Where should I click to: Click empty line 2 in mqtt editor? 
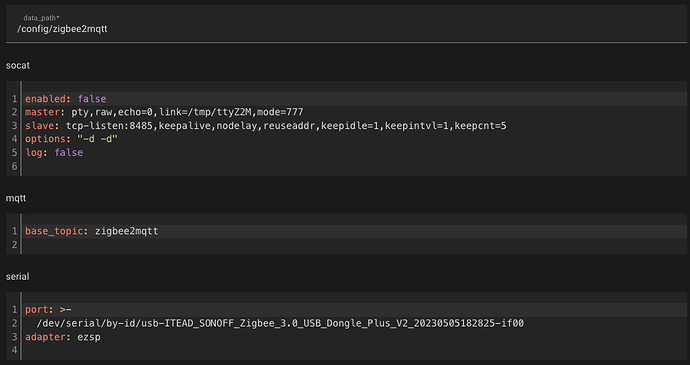point(356,244)
